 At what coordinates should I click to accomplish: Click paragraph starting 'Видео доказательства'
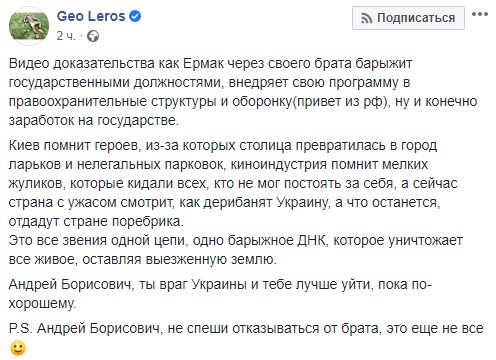click(243, 92)
